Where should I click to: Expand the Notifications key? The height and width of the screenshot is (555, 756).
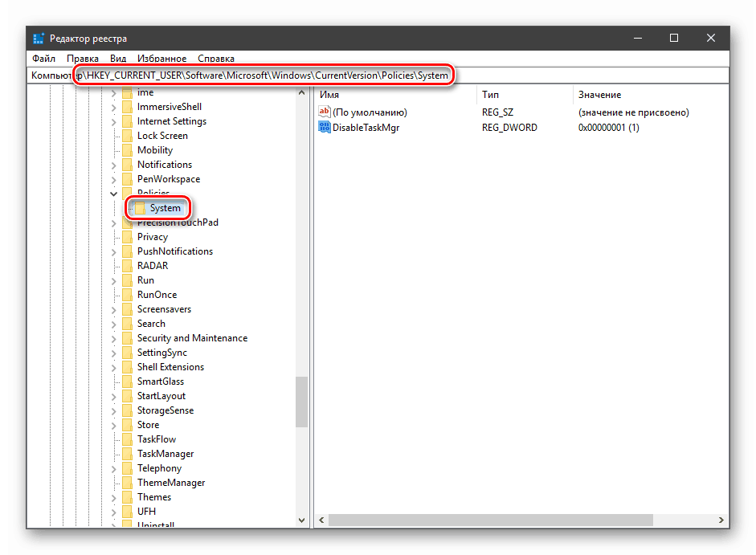point(114,165)
